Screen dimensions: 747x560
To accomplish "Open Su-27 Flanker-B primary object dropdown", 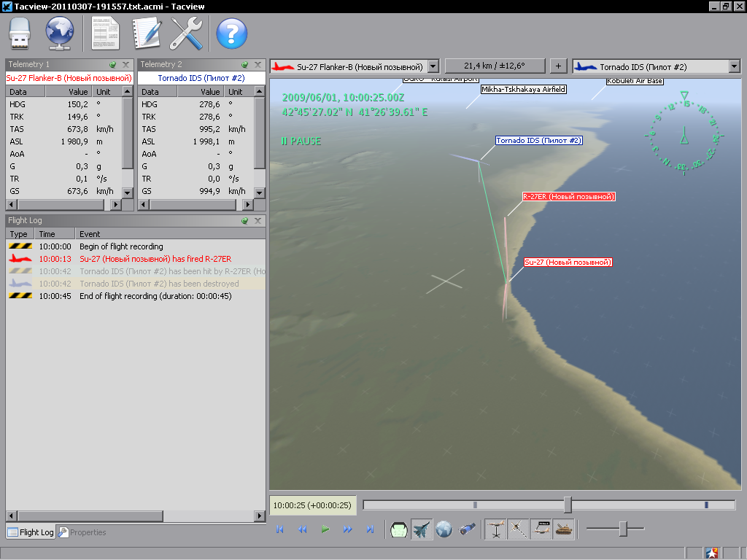I will coord(433,66).
